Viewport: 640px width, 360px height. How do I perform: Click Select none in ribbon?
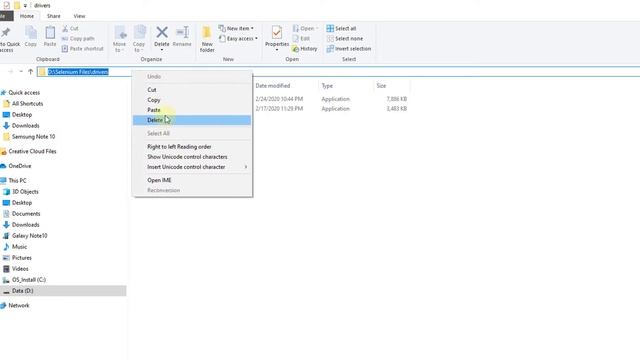click(x=345, y=38)
